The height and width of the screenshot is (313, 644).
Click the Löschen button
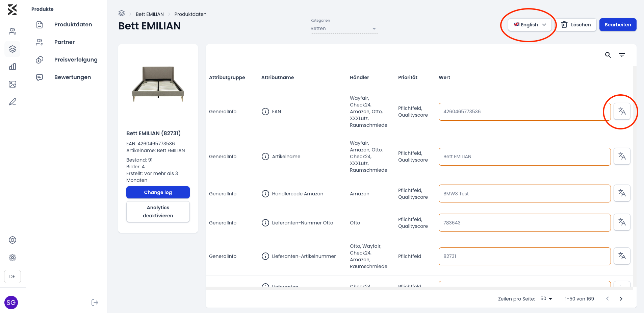point(576,25)
